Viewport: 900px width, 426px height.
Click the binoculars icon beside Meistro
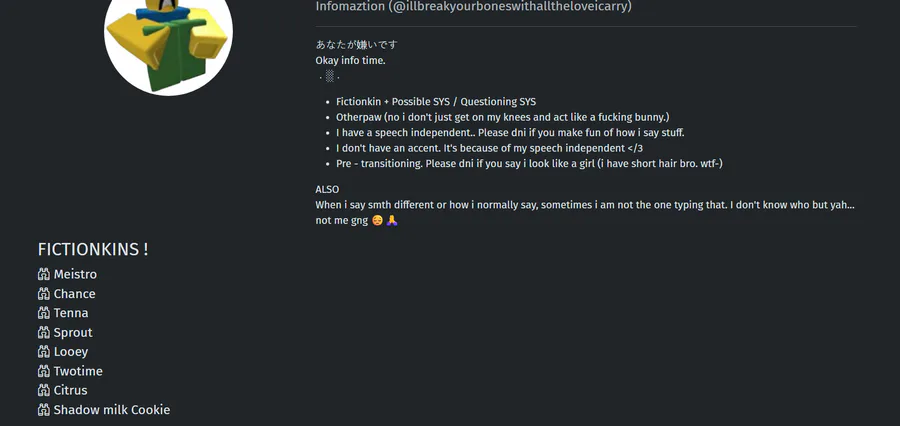[44, 274]
